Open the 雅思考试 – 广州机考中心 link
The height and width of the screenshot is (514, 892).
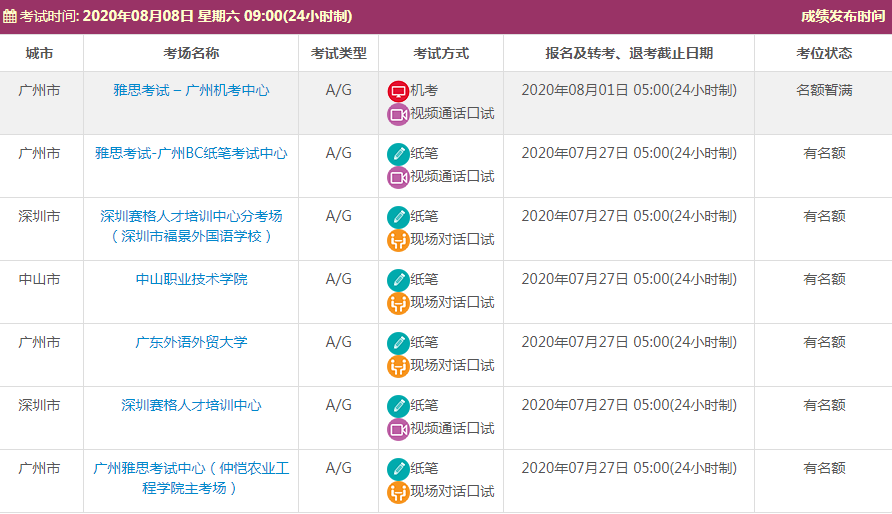tap(191, 90)
